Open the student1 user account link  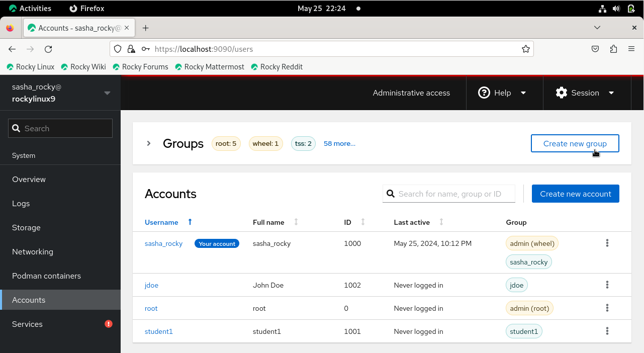point(158,331)
